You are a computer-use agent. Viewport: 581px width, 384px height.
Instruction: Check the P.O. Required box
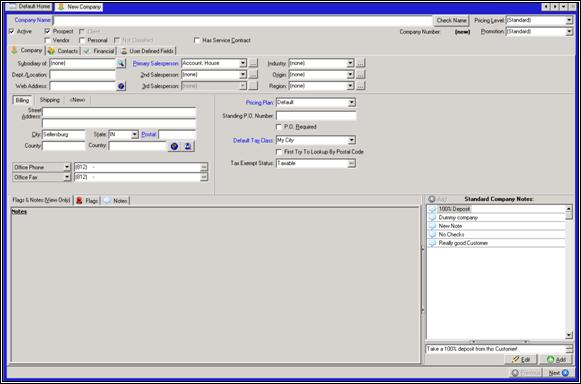(x=279, y=127)
